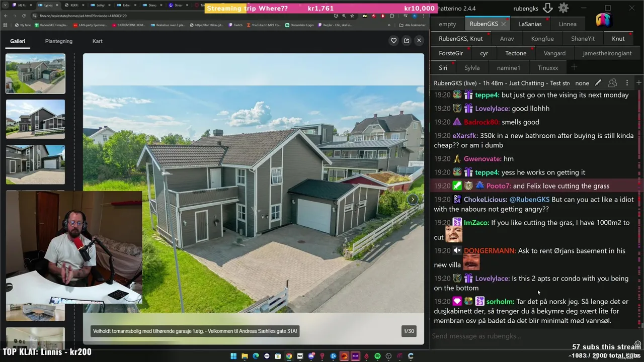Screen dimensions: 644x362
Task: Open the Siri chat tab
Action: pos(443,68)
